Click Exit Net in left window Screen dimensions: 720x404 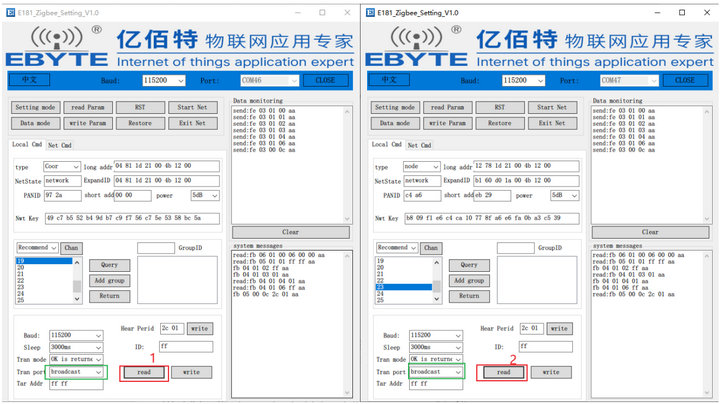[192, 123]
